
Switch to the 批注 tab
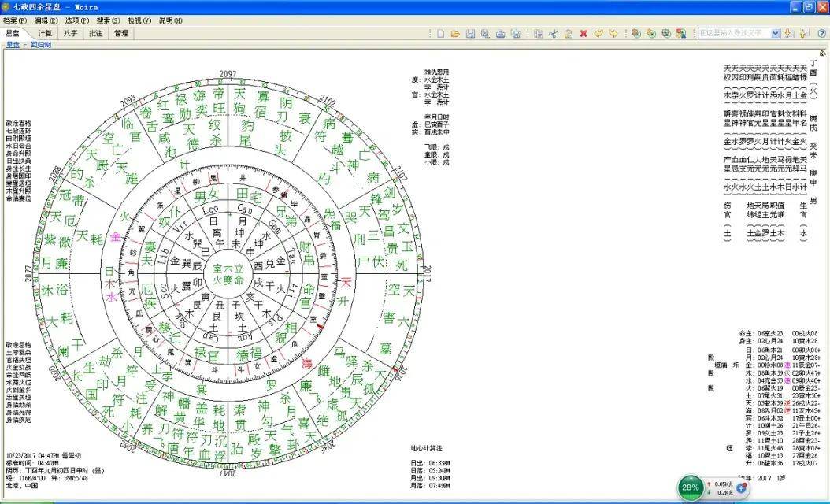point(95,34)
